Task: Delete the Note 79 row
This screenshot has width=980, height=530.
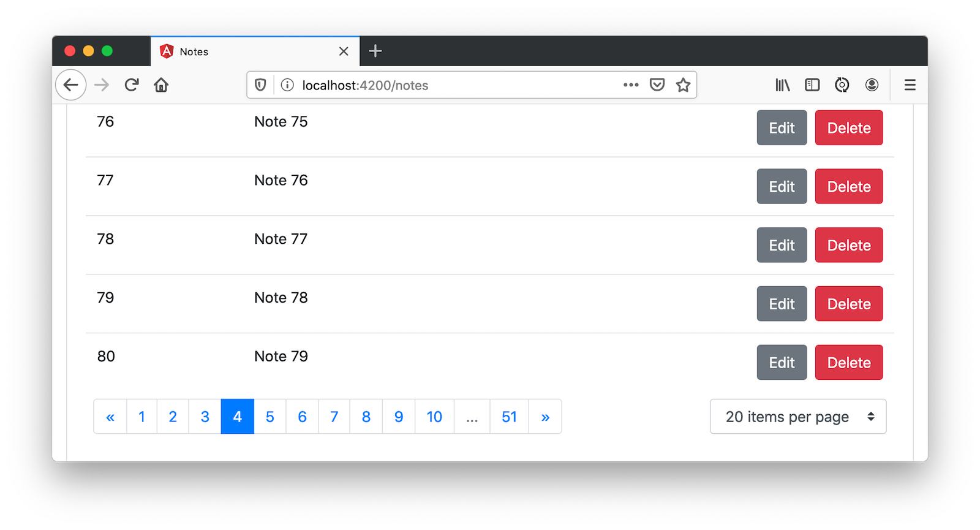Action: (848, 363)
